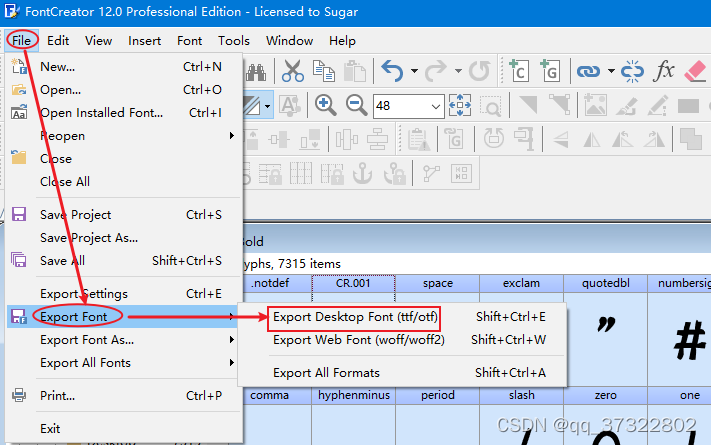Choose Save Project As... entry
Viewport: 711px width, 445px height.
(x=124, y=238)
